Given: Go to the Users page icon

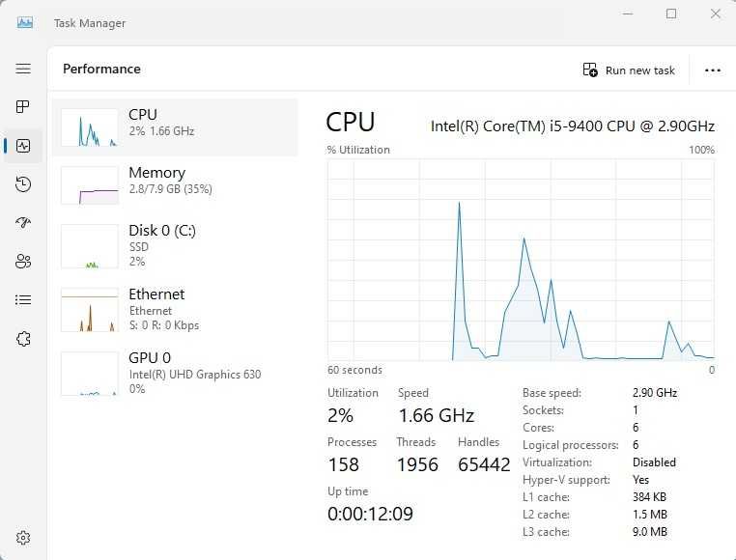Looking at the screenshot, I should click(23, 261).
